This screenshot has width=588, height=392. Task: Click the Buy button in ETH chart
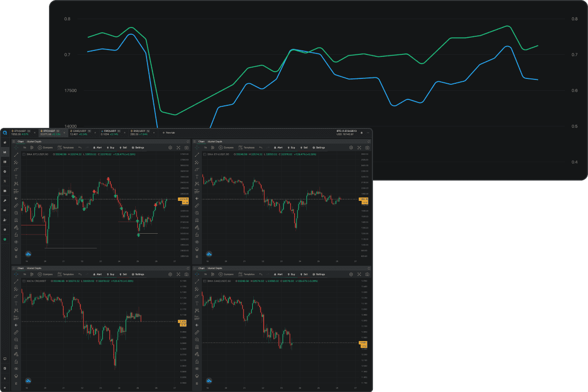point(291,147)
